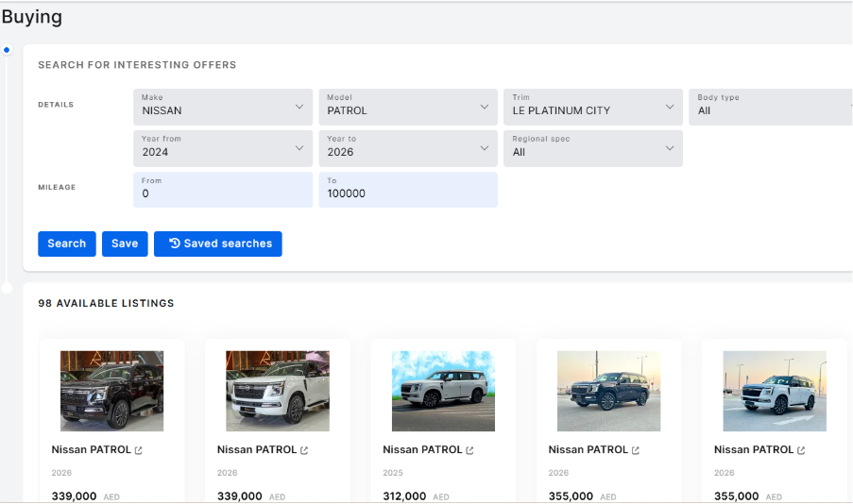Viewport: 853px width, 504px height.
Task: Select the first black Patrol photo thumbnail
Action: [x=111, y=391]
